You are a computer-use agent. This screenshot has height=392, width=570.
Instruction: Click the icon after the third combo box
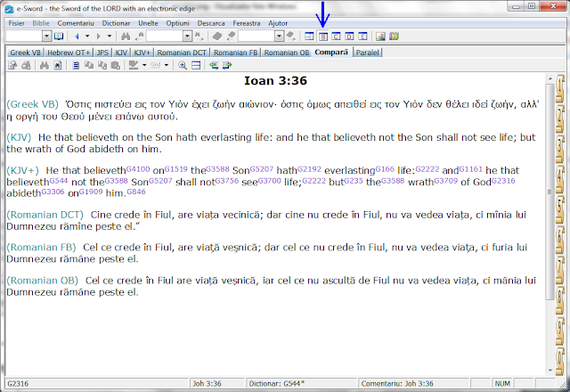point(290,36)
